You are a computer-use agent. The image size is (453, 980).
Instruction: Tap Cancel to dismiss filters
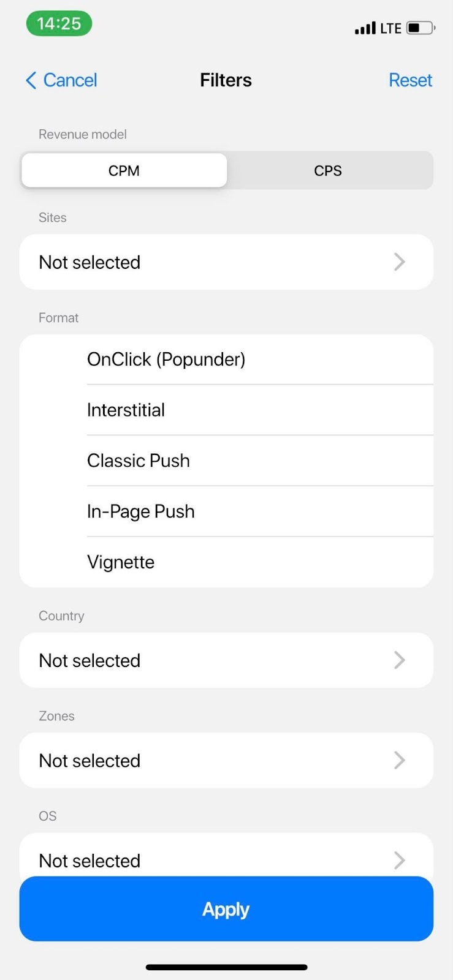70,80
